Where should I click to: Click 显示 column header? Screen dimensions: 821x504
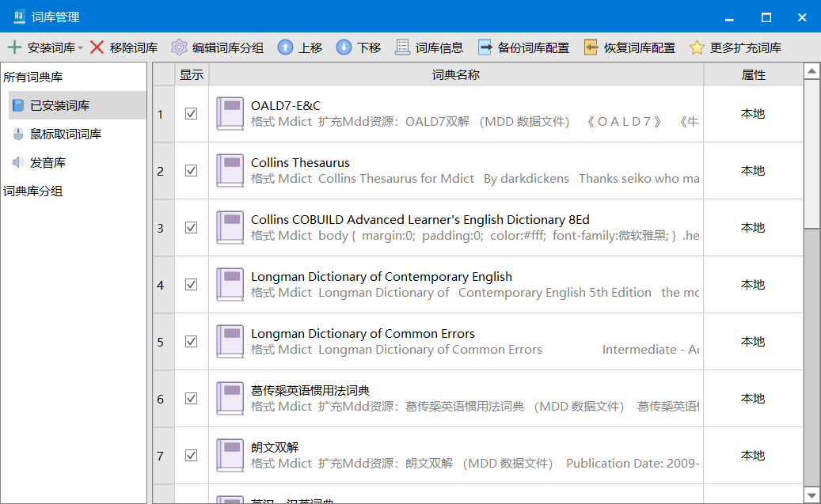pos(192,75)
